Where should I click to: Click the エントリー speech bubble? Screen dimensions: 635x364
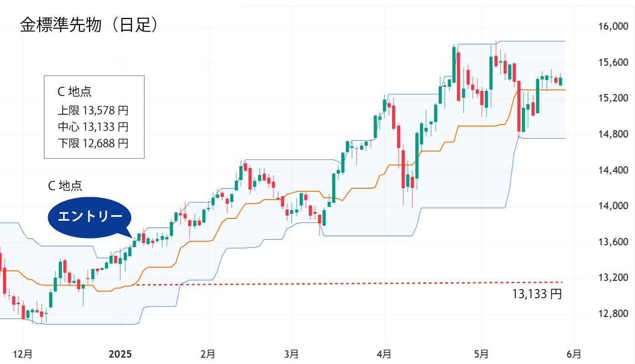pos(90,217)
